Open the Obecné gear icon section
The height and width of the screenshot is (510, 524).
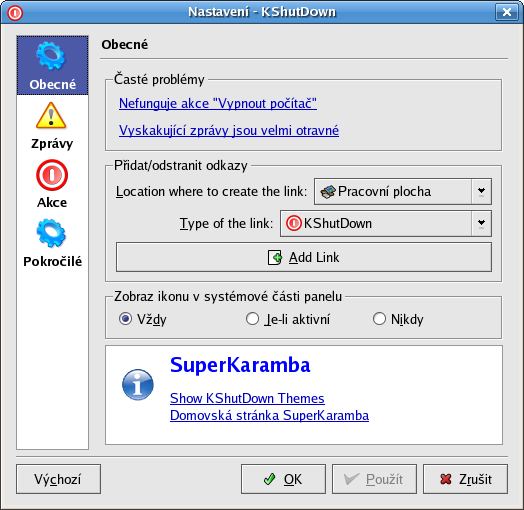51,56
